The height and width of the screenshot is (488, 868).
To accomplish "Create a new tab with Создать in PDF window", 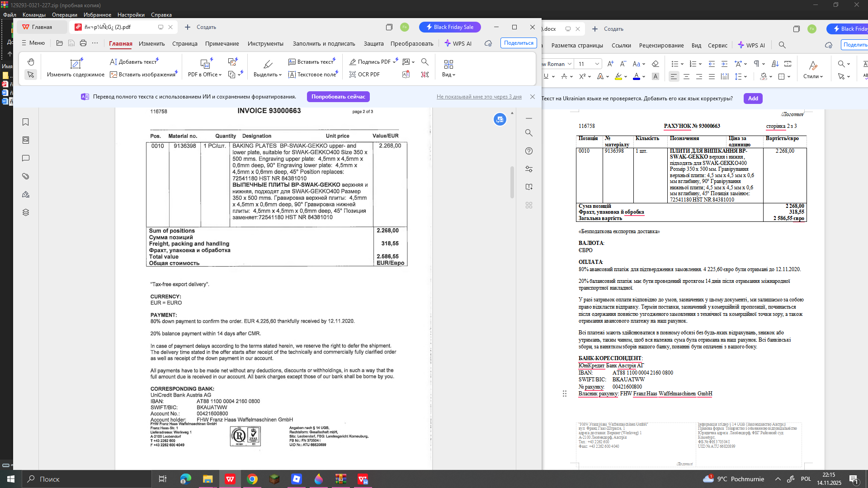I will coord(200,27).
